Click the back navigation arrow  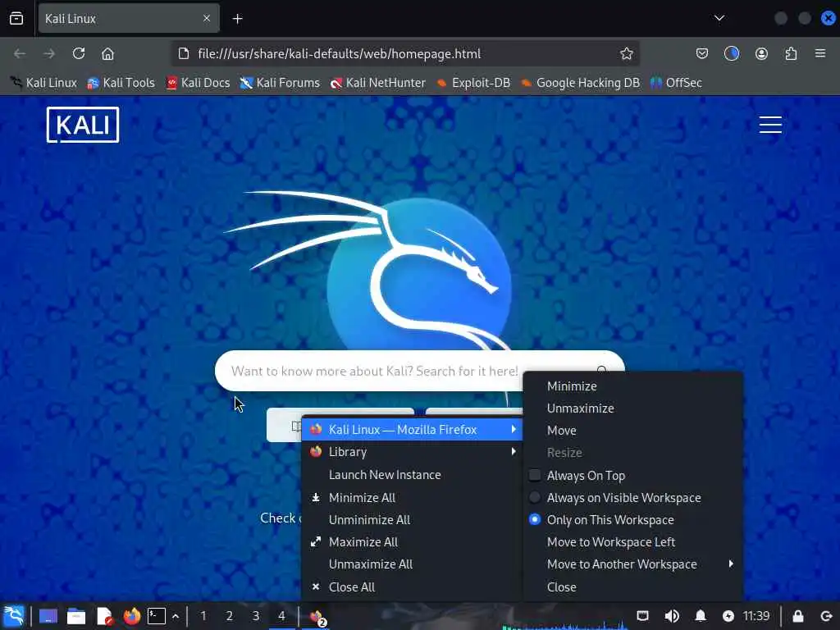[20, 53]
